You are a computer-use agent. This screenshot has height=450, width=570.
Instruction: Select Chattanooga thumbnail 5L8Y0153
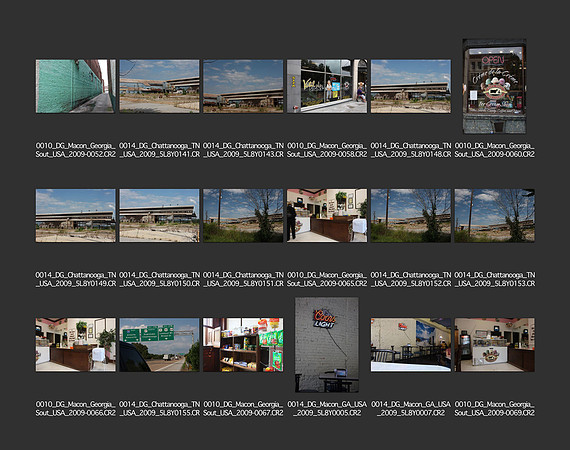click(x=494, y=216)
